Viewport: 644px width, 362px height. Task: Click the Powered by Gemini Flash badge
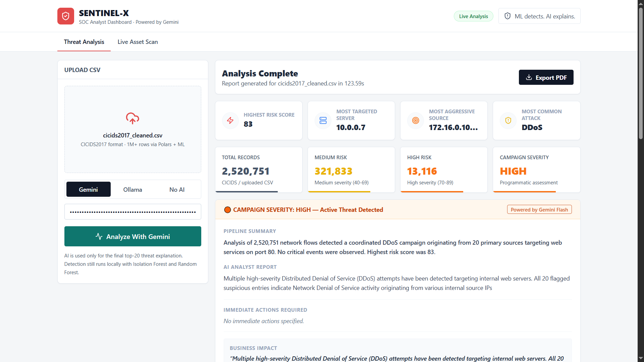(539, 209)
